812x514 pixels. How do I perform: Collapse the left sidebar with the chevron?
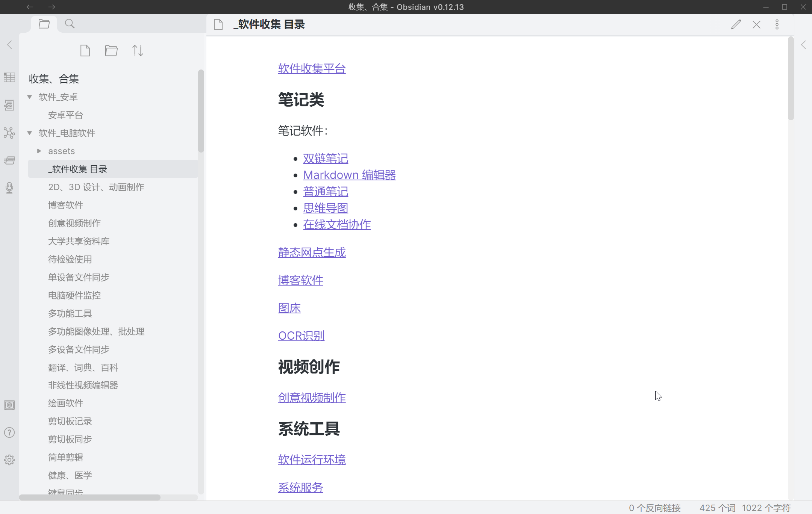[10, 45]
